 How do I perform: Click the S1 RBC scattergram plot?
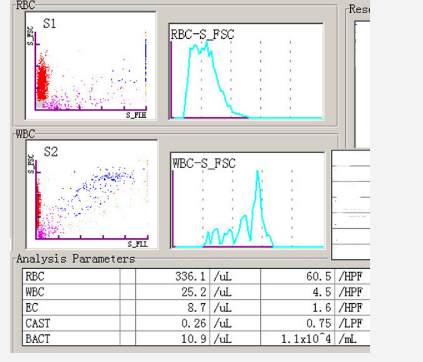point(91,66)
